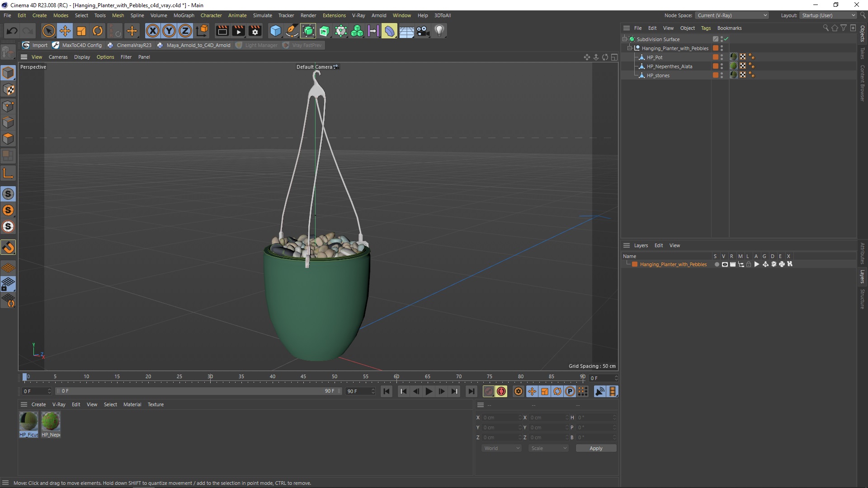Click CinemaVrayR23 button
The height and width of the screenshot is (488, 868).
point(129,45)
